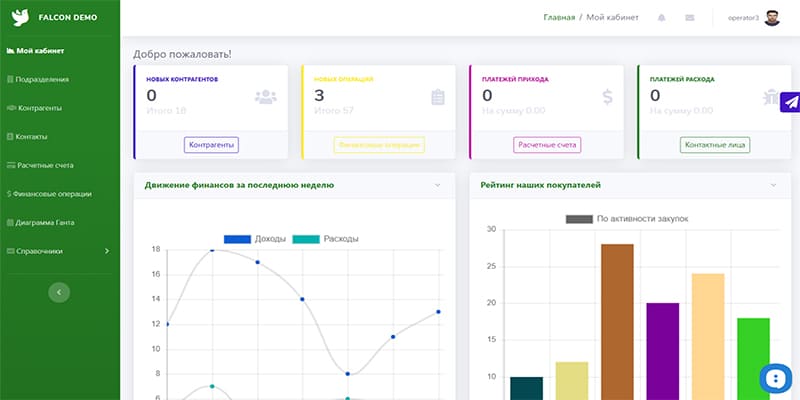Collapse the Рейтинг наших покупателей panel
This screenshot has width=800, height=400.
coord(773,185)
